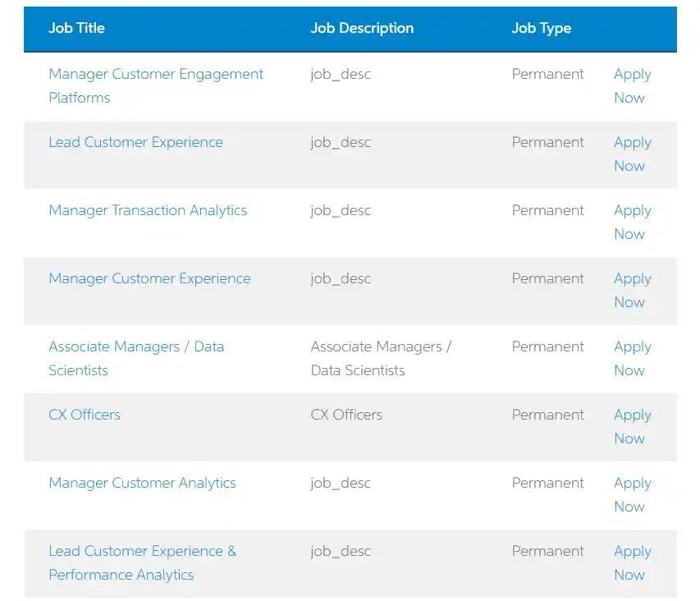Image resolution: width=700 pixels, height=601 pixels.
Task: Click Permanent in Lead Customer Experience & Performance row
Action: [547, 552]
